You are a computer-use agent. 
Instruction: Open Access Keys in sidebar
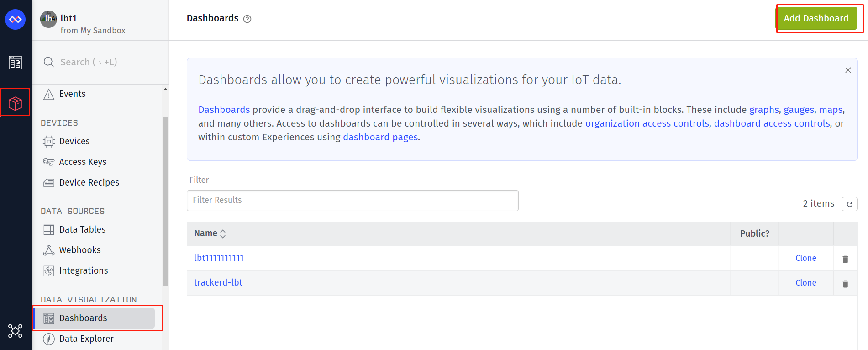tap(83, 162)
